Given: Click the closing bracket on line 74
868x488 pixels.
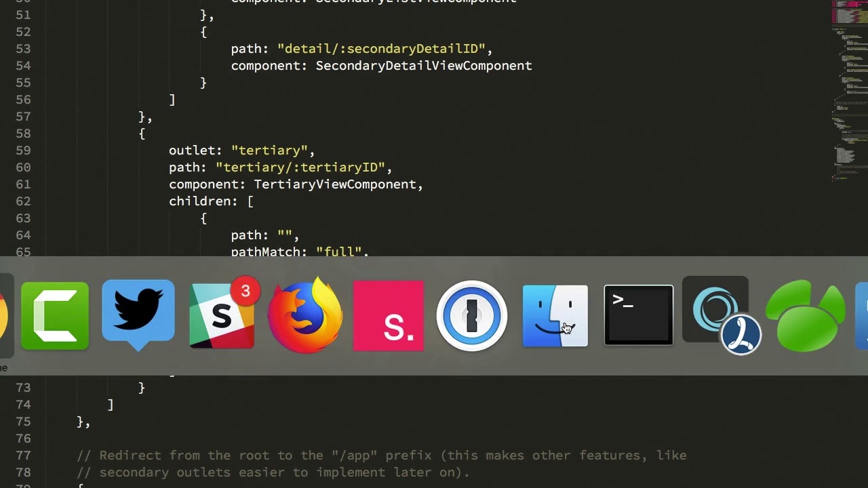Looking at the screenshot, I should (x=111, y=405).
